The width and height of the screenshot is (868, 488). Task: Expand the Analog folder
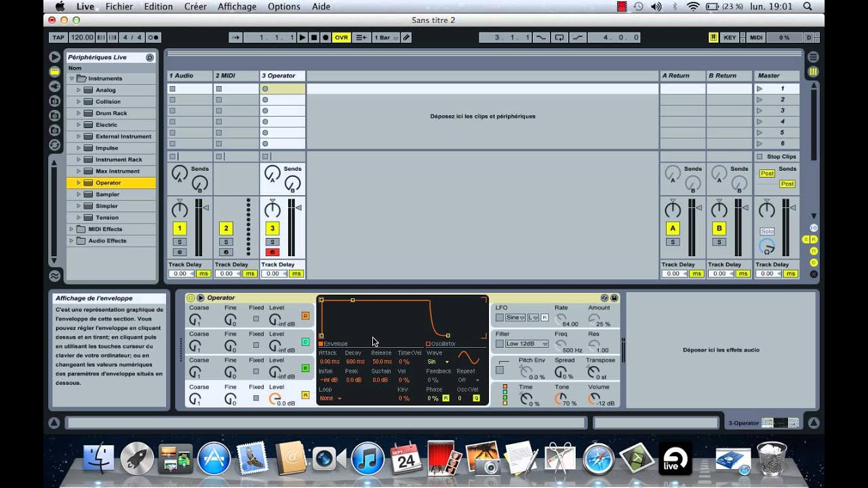pyautogui.click(x=79, y=90)
